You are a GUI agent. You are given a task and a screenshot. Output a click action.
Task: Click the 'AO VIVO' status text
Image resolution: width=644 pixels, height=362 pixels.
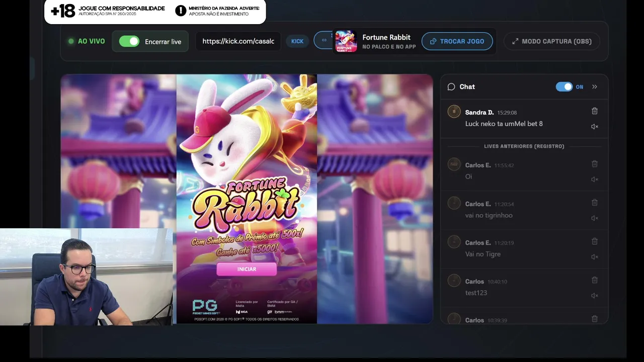click(92, 41)
